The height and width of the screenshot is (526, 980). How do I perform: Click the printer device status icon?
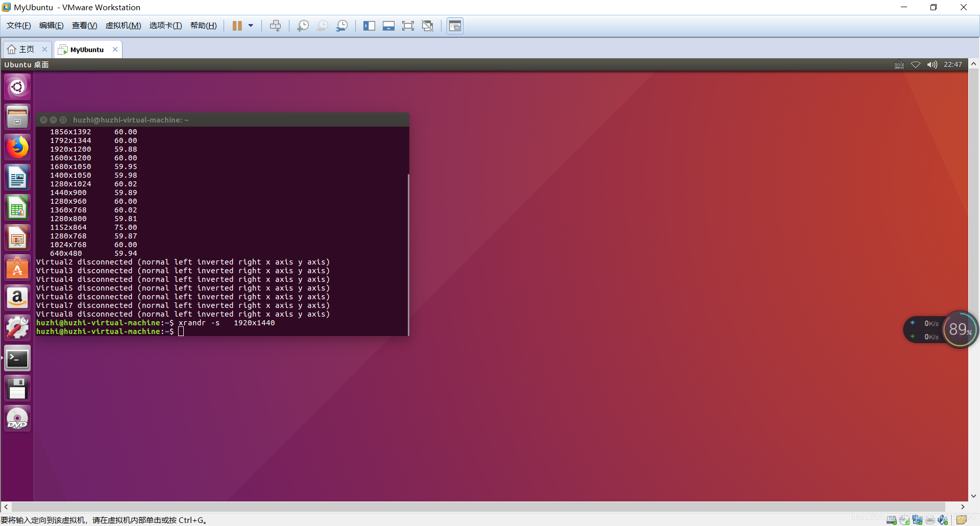click(930, 520)
